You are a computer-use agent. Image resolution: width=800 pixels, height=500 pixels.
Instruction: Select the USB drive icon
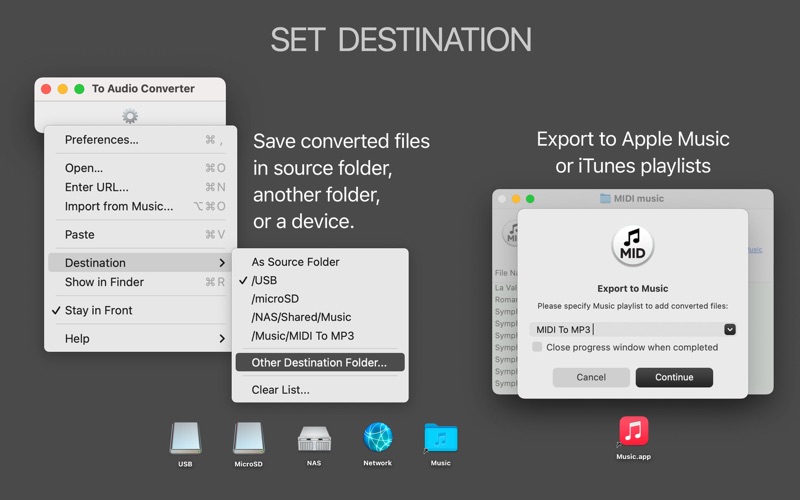pyautogui.click(x=185, y=438)
